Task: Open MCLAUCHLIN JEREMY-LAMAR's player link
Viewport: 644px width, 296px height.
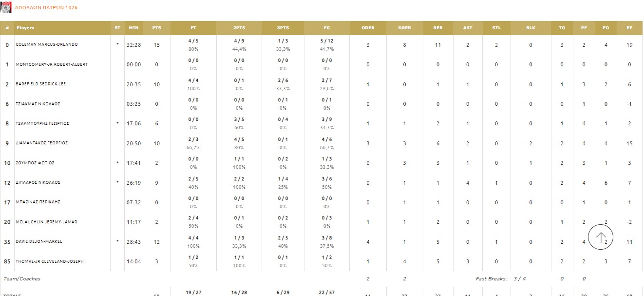Action: click(x=46, y=222)
